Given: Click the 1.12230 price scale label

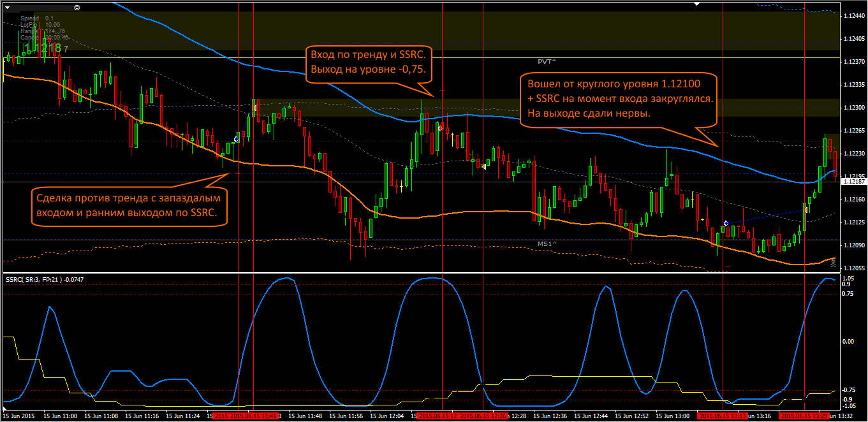Looking at the screenshot, I should pos(853,153).
